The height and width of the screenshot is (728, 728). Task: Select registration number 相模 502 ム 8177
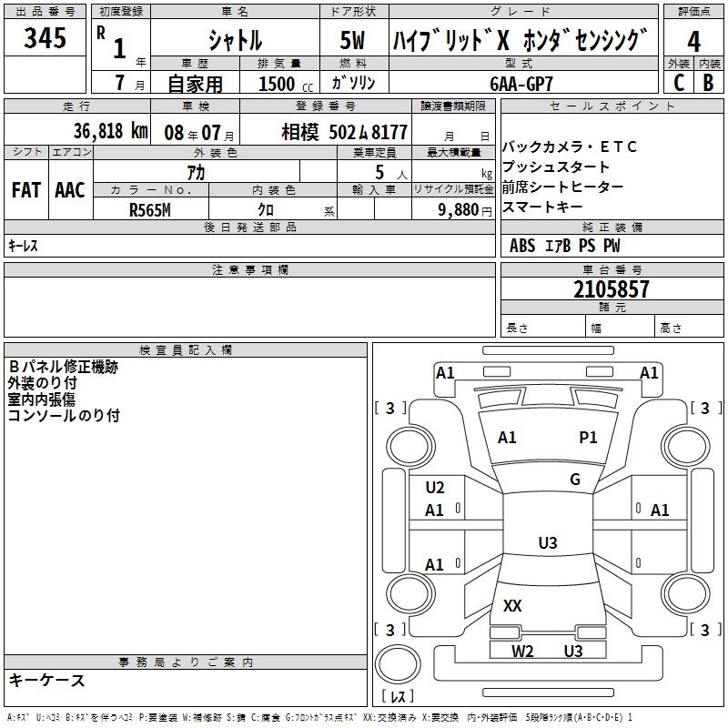[x=345, y=132]
